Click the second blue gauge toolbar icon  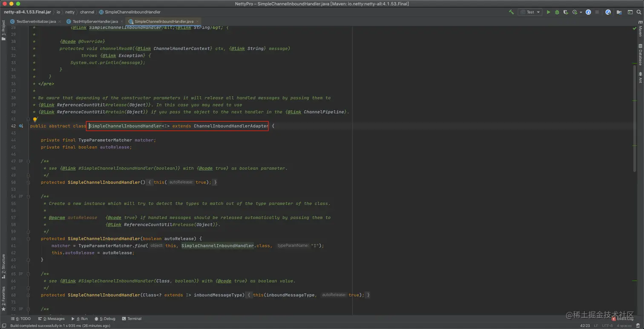tap(608, 12)
